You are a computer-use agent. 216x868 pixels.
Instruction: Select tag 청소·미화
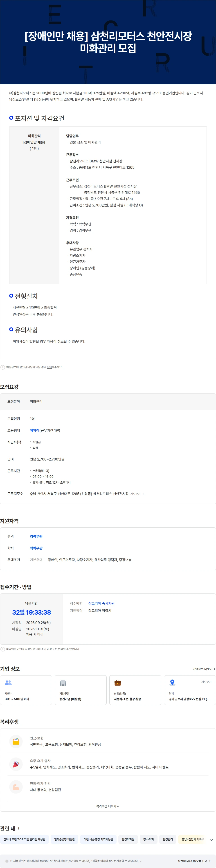point(148,839)
